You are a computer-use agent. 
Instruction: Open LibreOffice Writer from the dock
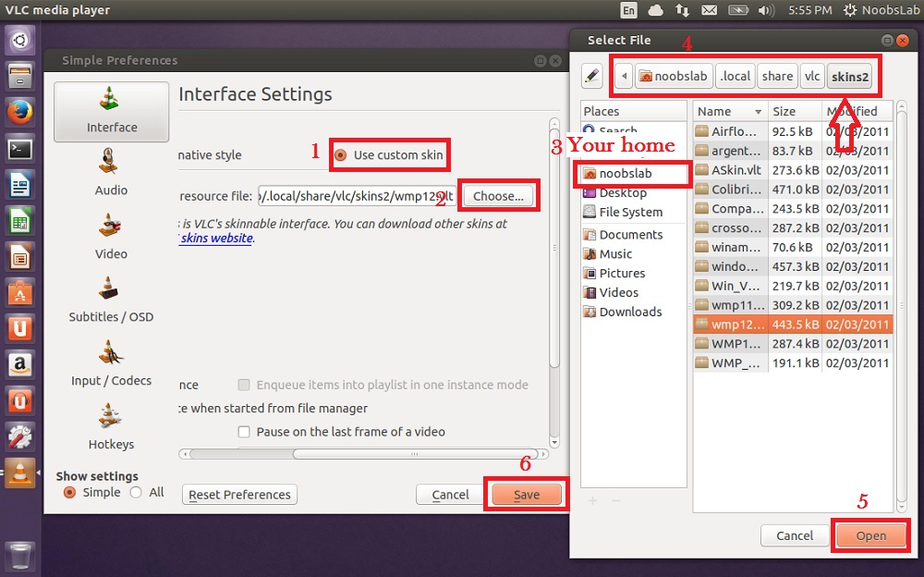[x=20, y=186]
